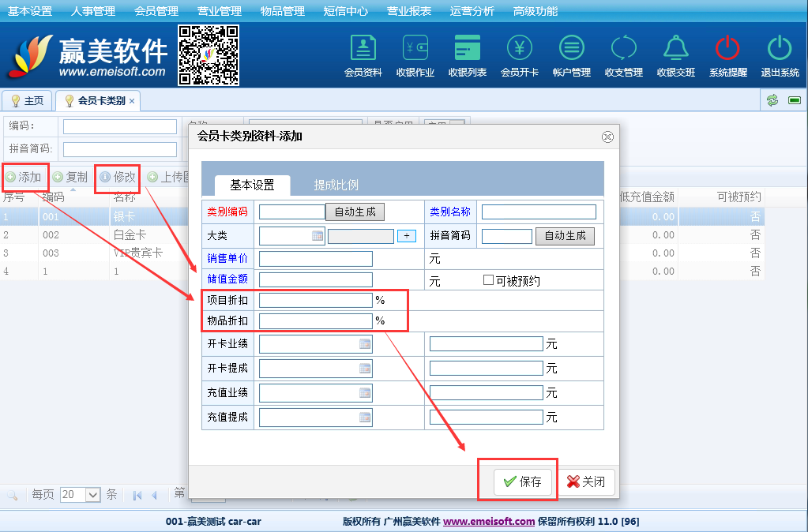Click the 类别名称 input field
808x532 pixels.
coord(539,212)
